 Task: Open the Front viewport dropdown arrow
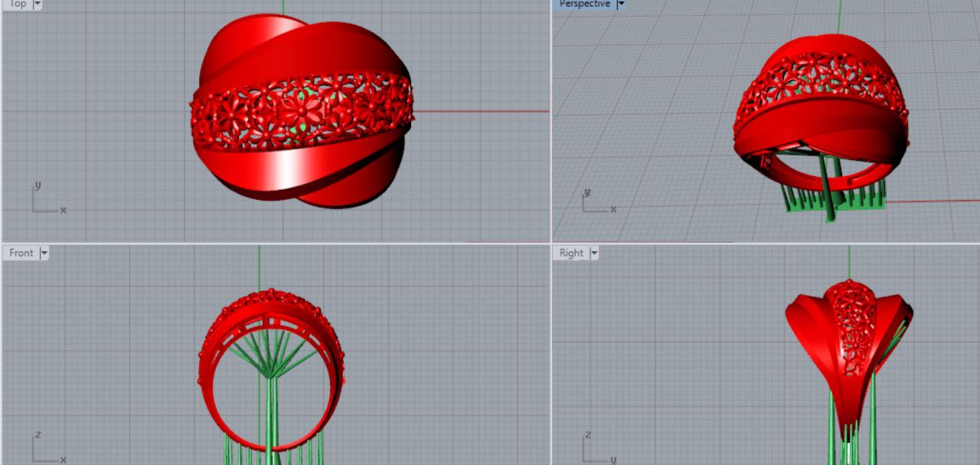(44, 253)
